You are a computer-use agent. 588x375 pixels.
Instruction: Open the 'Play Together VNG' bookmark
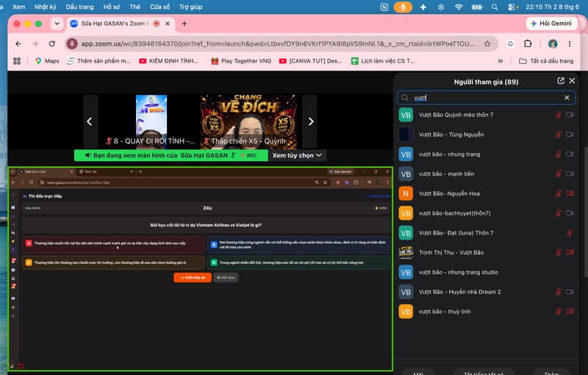click(x=241, y=61)
